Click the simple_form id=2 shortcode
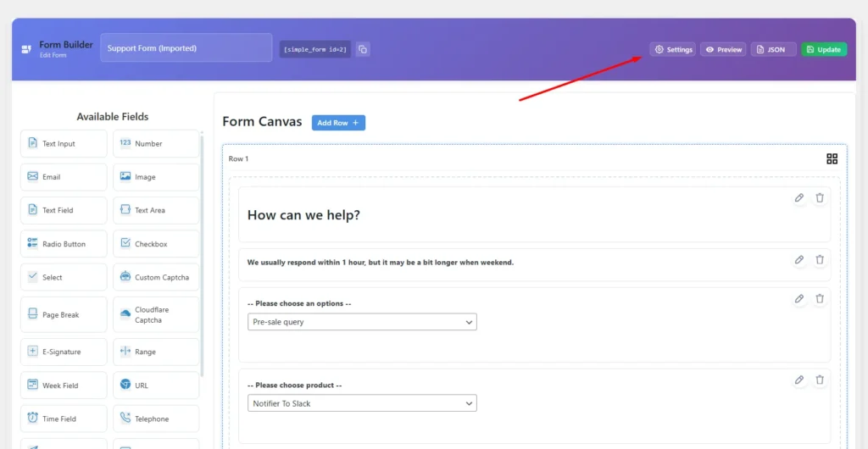 pos(315,49)
